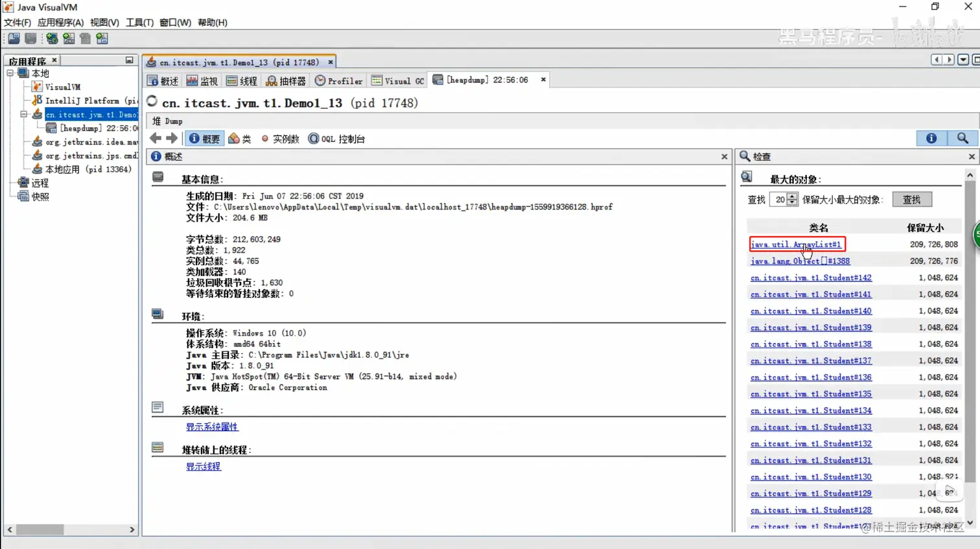980x549 pixels.
Task: Click the 环境 section icon
Action: (x=158, y=314)
